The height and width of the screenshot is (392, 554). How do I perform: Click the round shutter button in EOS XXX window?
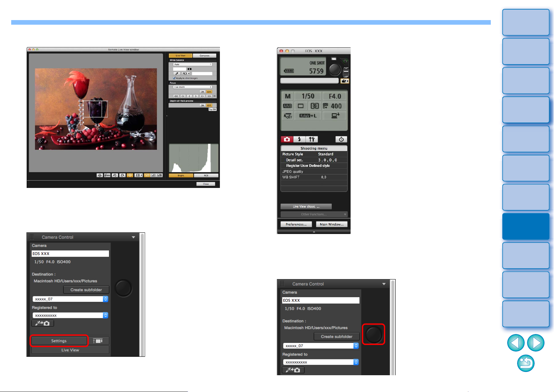335,69
